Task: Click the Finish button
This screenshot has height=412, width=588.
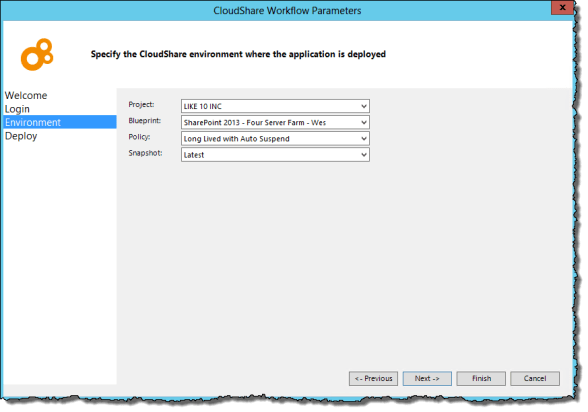Action: 481,378
